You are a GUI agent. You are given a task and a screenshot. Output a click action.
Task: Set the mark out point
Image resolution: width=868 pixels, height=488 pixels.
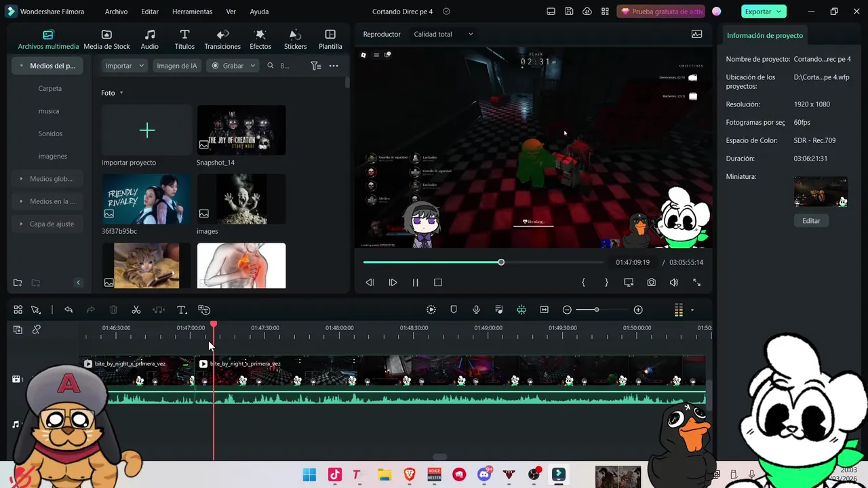pos(606,283)
